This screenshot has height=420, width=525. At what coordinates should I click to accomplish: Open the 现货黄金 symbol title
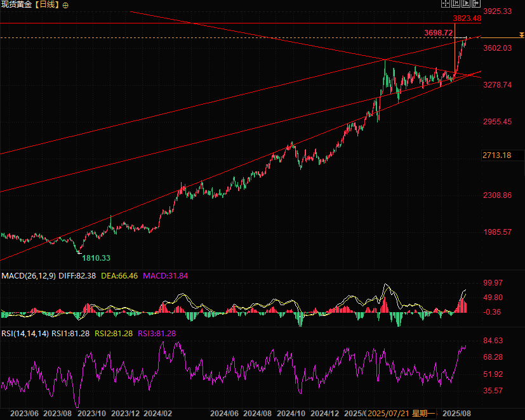16,4
